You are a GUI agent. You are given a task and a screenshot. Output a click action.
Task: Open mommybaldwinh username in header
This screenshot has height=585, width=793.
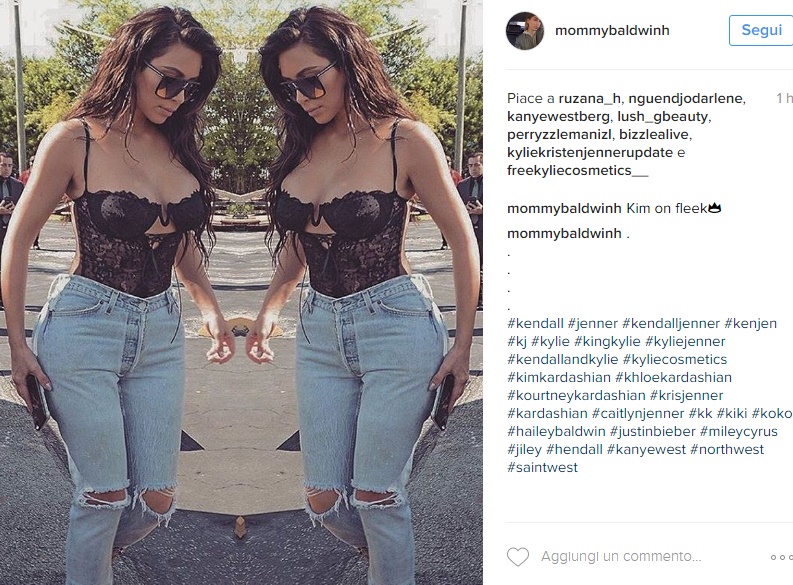612,30
